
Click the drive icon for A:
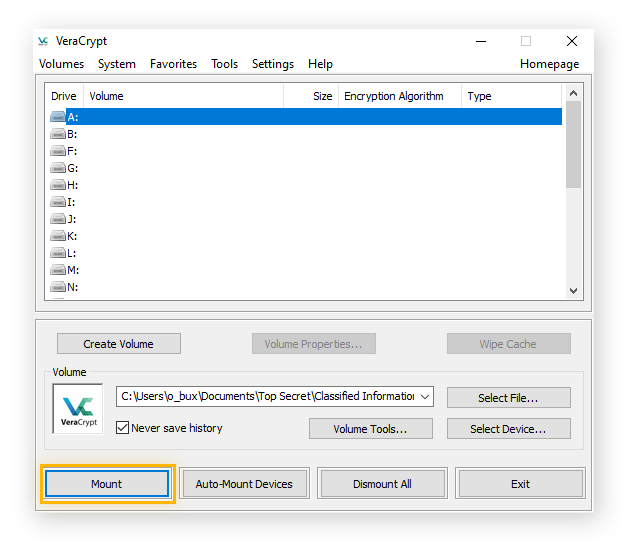(58, 117)
